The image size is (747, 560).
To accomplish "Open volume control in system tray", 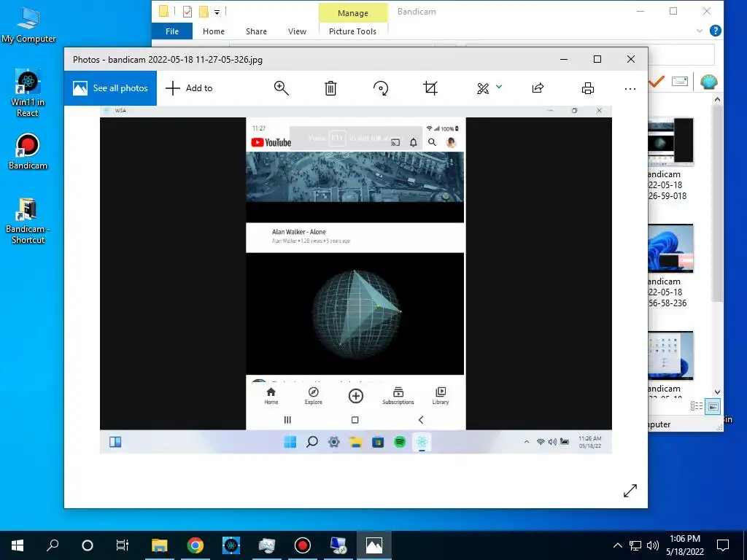I will [x=653, y=545].
